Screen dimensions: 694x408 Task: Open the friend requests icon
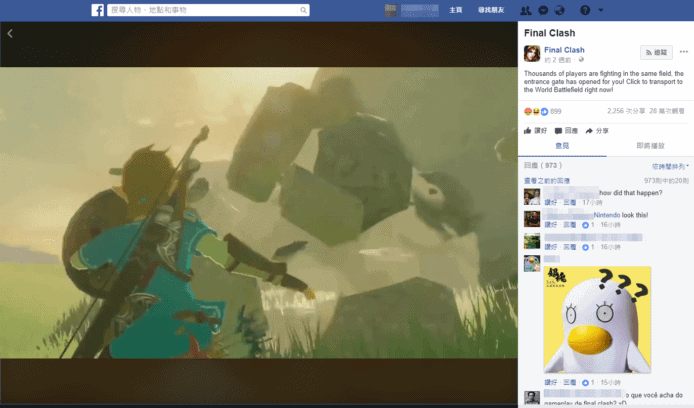click(526, 10)
